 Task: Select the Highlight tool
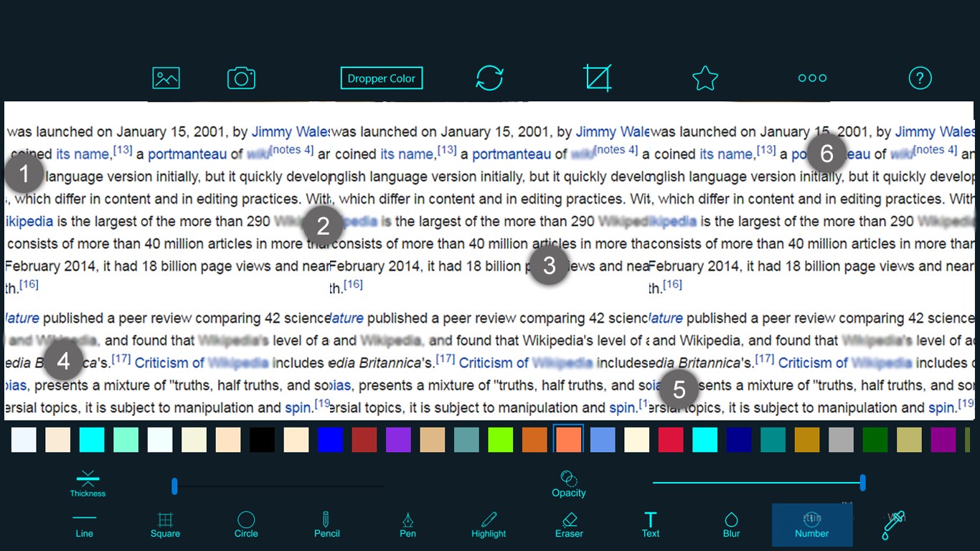(x=489, y=525)
